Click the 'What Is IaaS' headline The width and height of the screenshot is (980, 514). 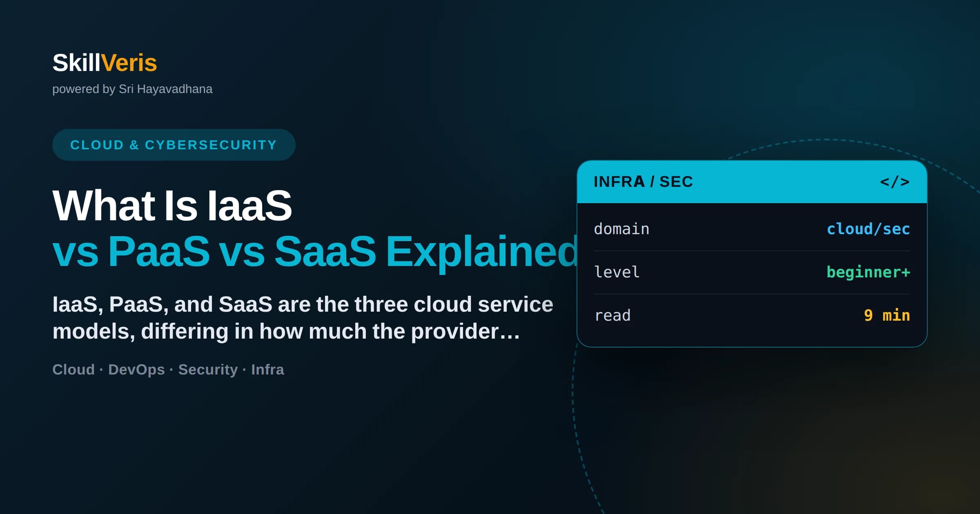tap(172, 206)
